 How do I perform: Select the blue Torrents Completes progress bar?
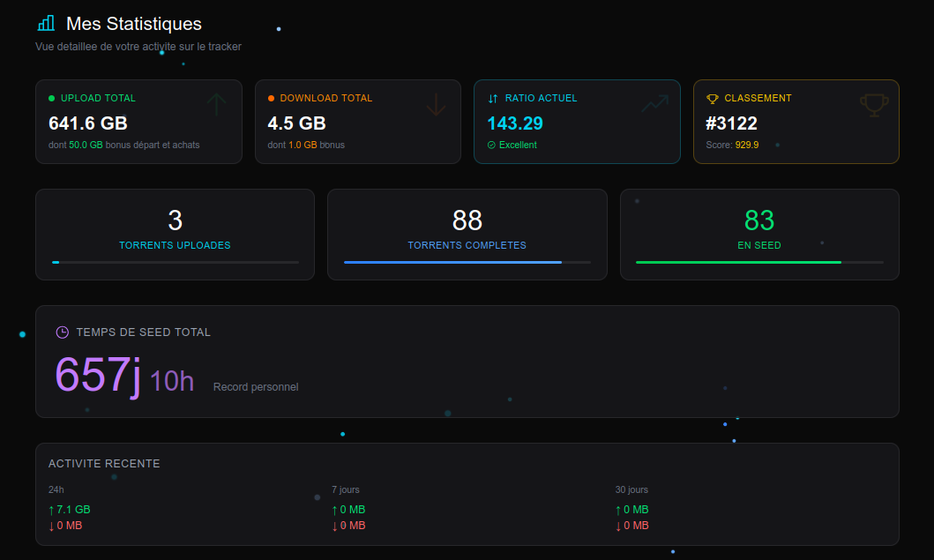(x=467, y=262)
